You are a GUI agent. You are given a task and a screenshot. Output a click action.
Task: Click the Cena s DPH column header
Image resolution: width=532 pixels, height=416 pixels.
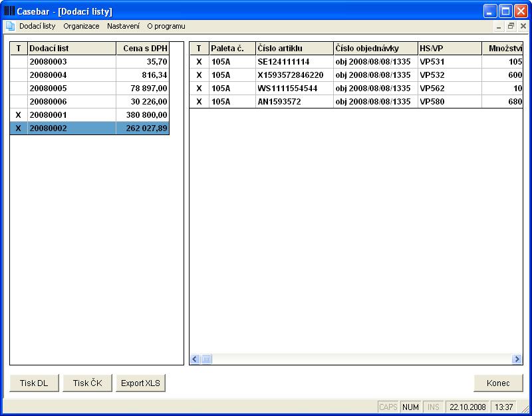tap(142, 48)
